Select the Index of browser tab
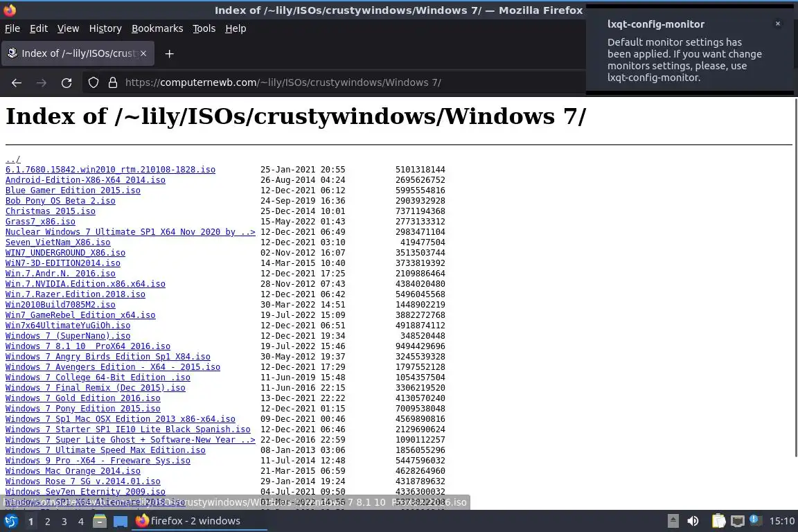Screen dimensions: 798x532 (x=78, y=53)
